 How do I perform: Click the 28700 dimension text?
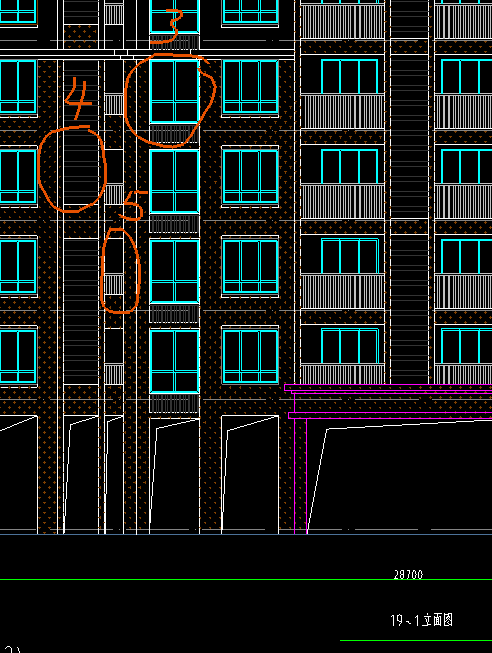tap(408, 574)
